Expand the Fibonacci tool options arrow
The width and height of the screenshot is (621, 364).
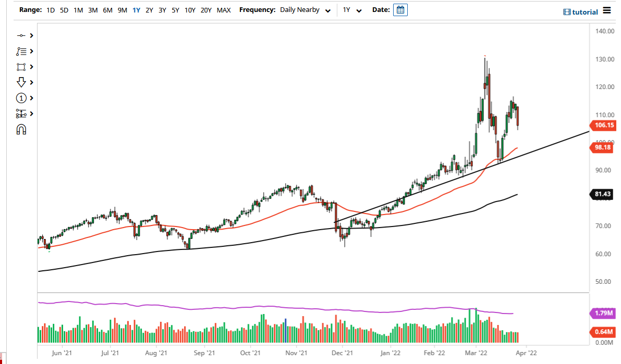(x=31, y=52)
